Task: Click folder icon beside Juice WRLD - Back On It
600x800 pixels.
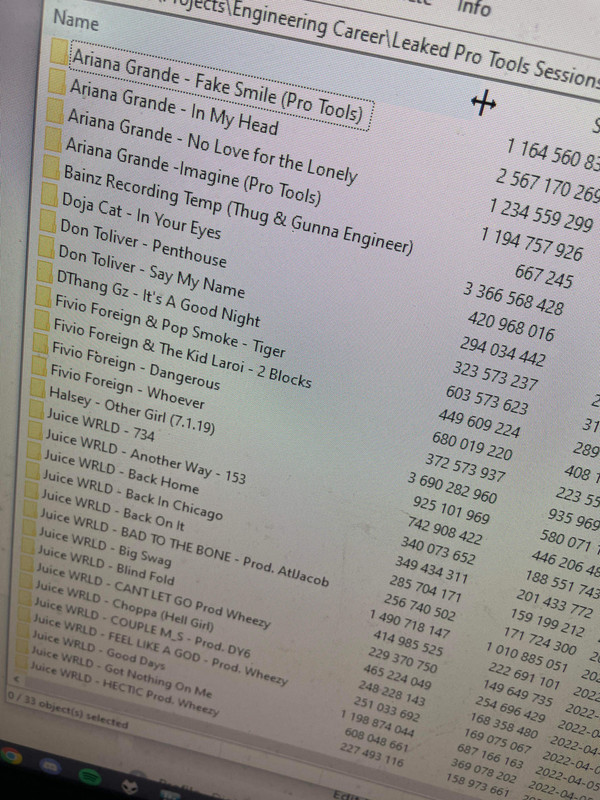Action: [31, 490]
